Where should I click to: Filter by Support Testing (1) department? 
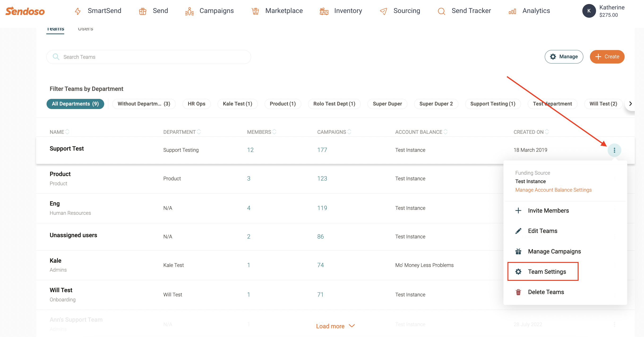pos(493,104)
